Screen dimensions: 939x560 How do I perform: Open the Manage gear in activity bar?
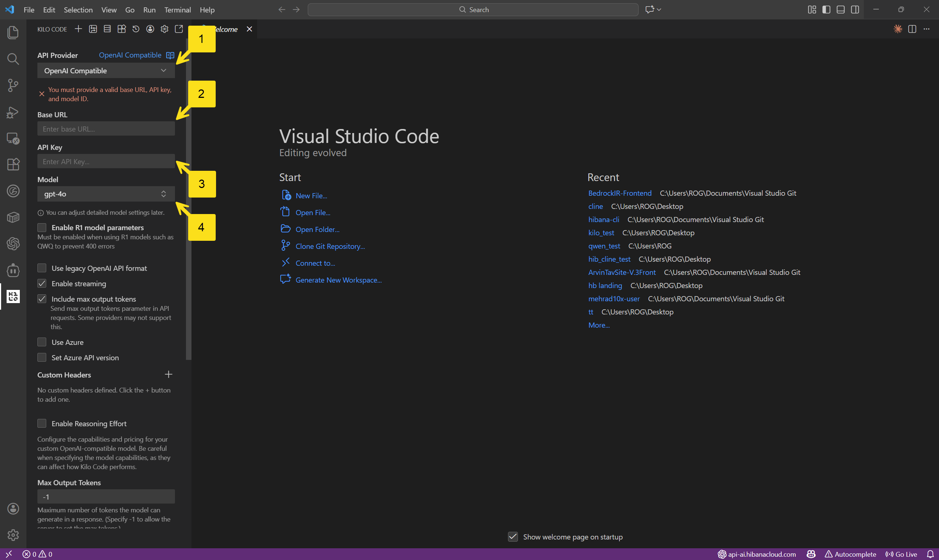tap(13, 535)
